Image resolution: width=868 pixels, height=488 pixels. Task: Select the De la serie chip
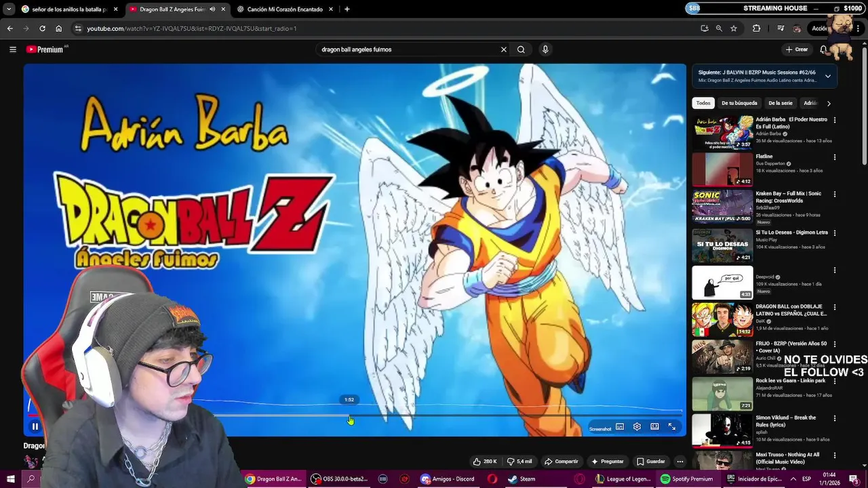point(781,103)
